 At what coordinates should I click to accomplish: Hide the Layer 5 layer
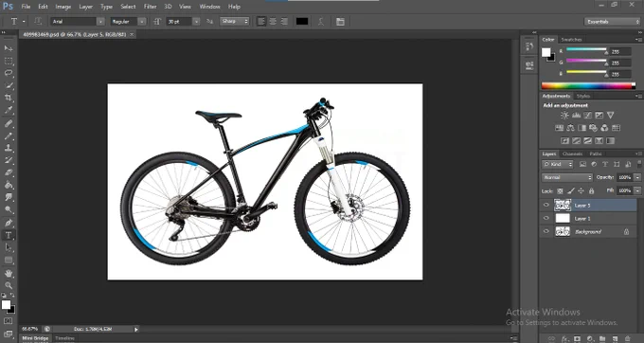pos(546,205)
